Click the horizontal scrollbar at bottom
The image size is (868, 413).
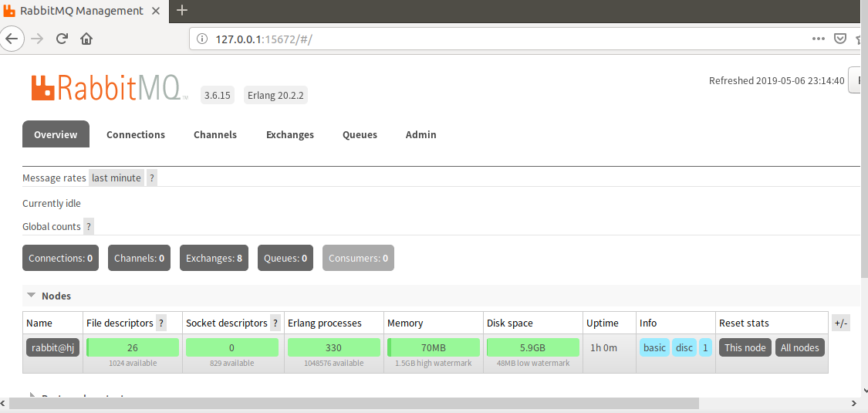point(354,404)
